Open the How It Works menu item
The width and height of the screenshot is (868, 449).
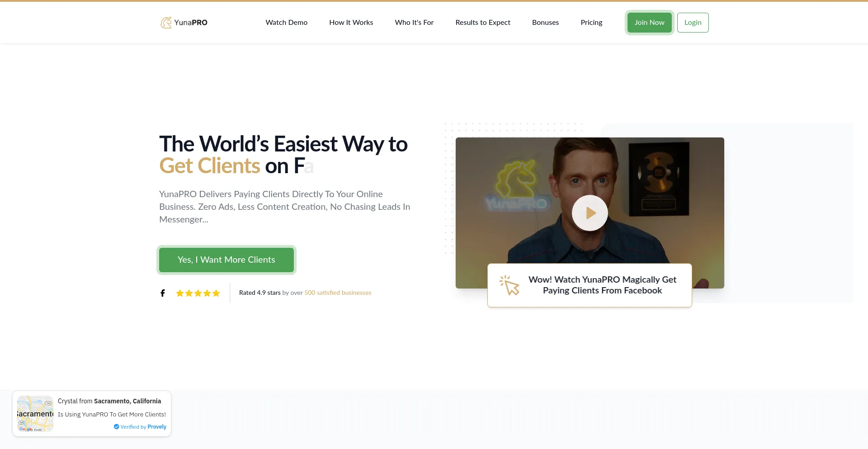point(351,23)
